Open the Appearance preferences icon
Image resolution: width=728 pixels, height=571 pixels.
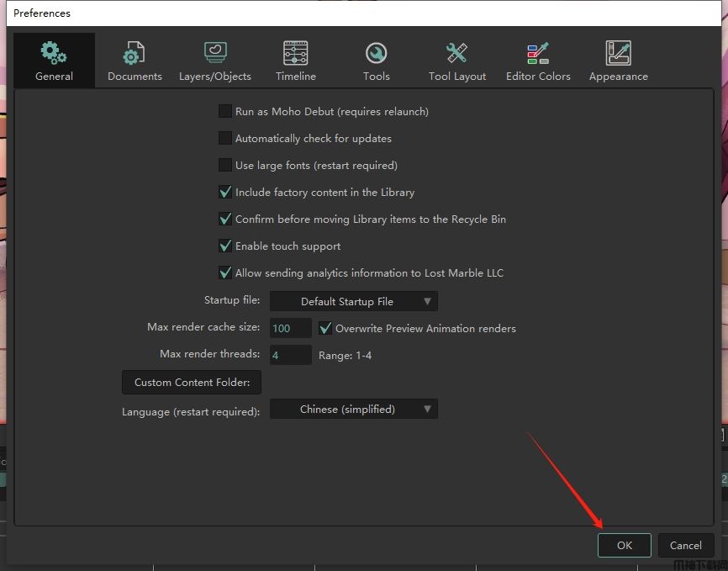pyautogui.click(x=618, y=54)
